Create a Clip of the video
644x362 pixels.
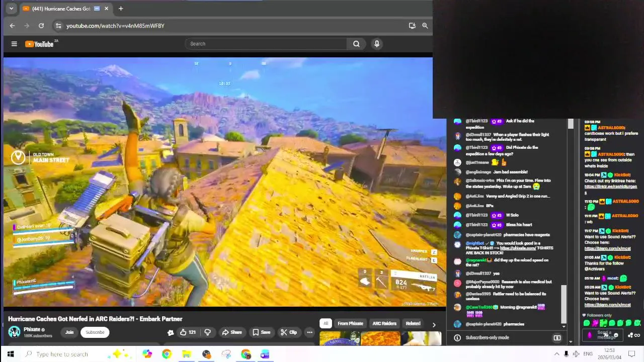click(x=289, y=332)
